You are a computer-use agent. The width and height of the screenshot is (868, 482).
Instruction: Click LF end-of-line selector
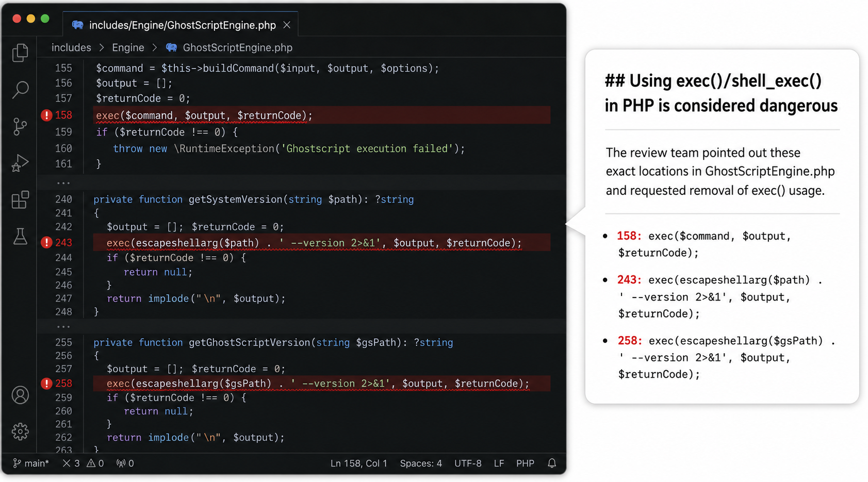[x=499, y=463]
